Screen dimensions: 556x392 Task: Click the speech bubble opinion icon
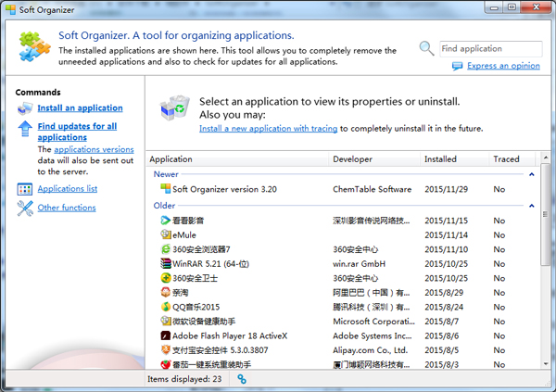tap(458, 66)
